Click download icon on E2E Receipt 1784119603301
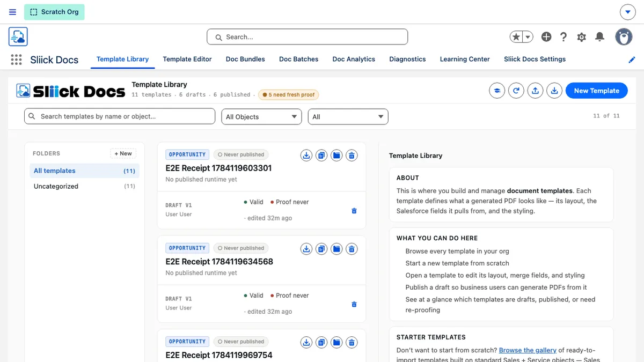 coord(306,156)
